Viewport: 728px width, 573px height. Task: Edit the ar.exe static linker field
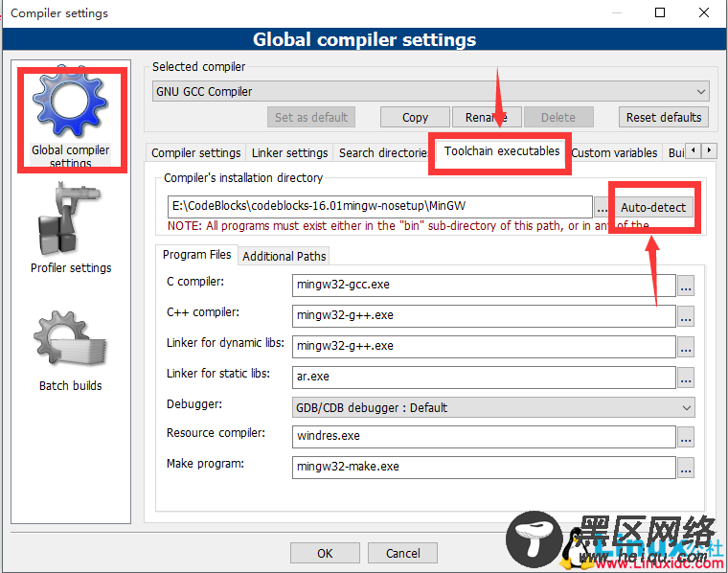(484, 377)
